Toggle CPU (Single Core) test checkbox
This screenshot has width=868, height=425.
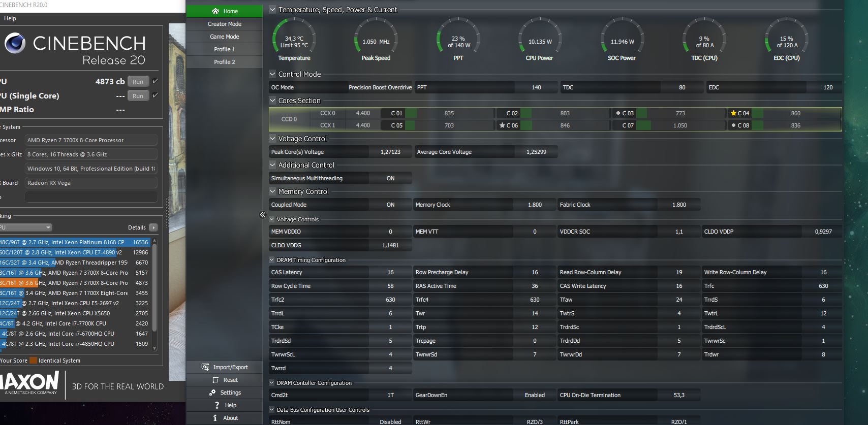tap(156, 95)
